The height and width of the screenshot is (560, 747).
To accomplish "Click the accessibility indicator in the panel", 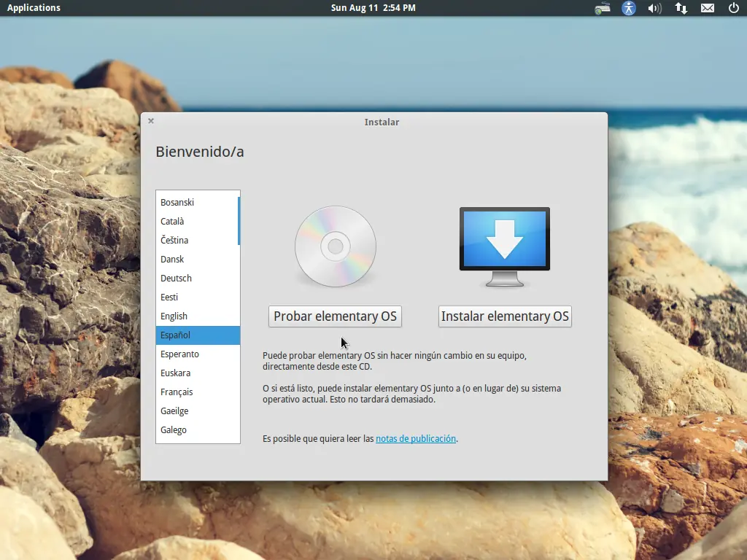I will pos(628,8).
